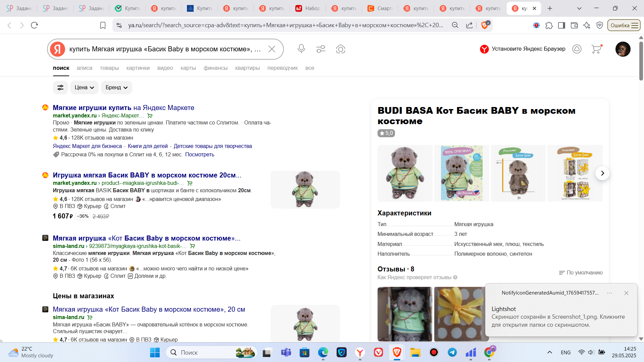The image size is (644, 362).
Task: Open first product thumbnail of Basik in panel
Action: click(405, 173)
